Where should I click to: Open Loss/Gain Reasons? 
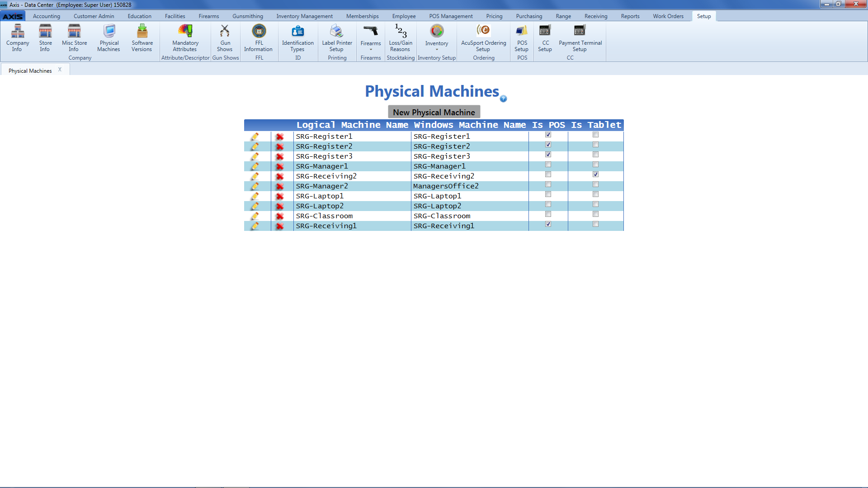(x=401, y=38)
